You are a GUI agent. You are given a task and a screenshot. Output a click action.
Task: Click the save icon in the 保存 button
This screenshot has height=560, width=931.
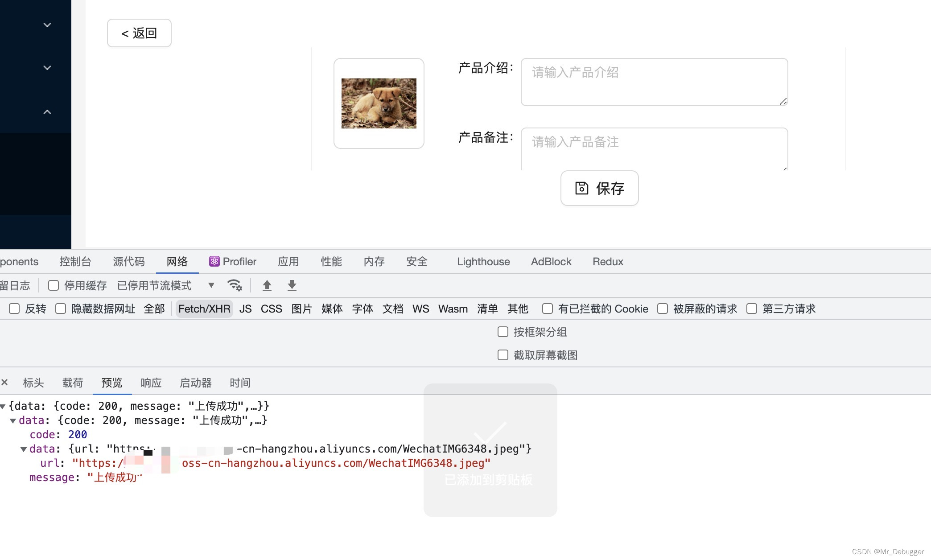tap(581, 188)
